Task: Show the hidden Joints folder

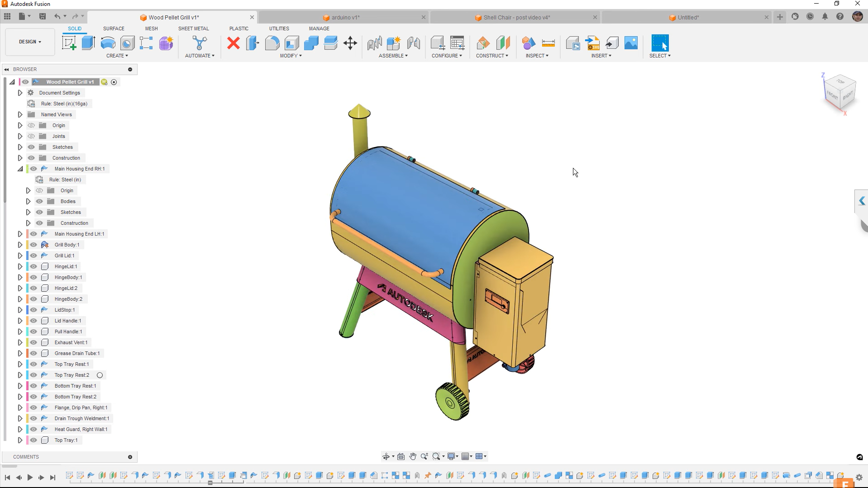Action: pyautogui.click(x=31, y=136)
